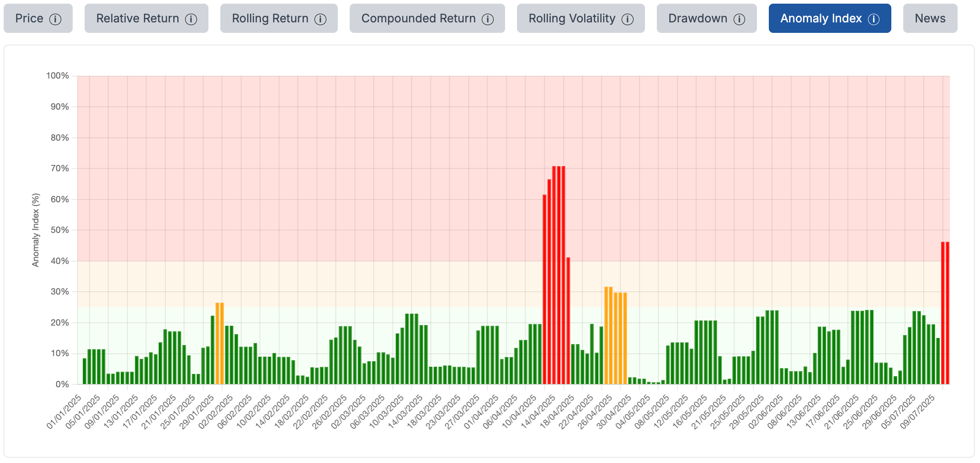
Task: Click the info icon beside Price
Action: tap(55, 19)
